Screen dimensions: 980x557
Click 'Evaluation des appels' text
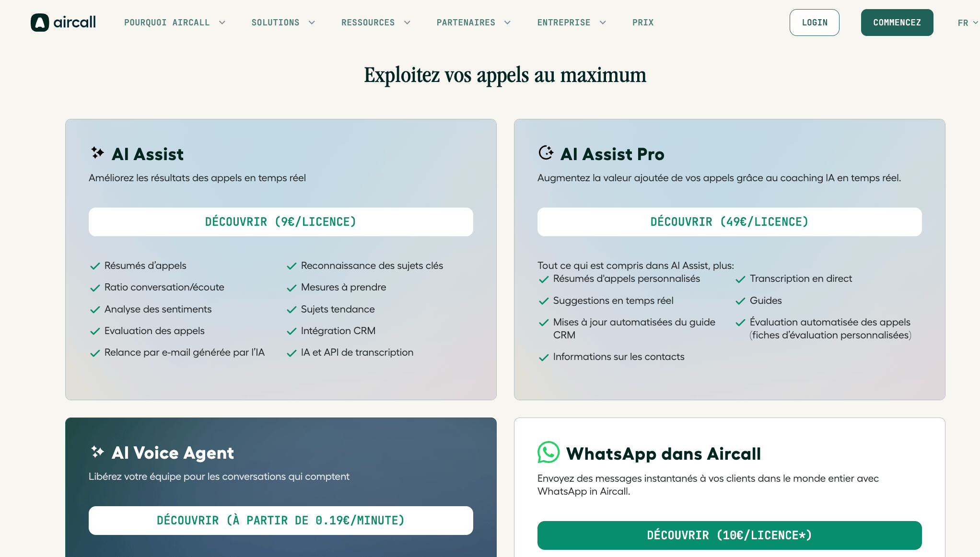[154, 331]
